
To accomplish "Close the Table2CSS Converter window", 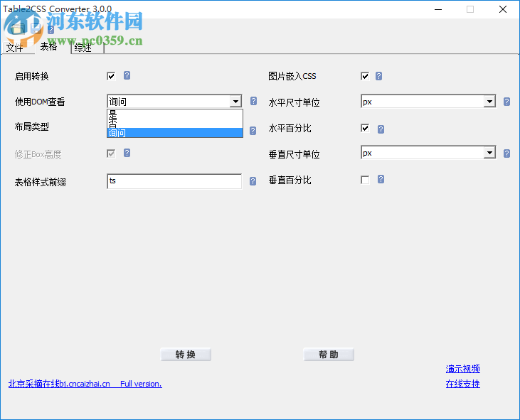I will [503, 9].
